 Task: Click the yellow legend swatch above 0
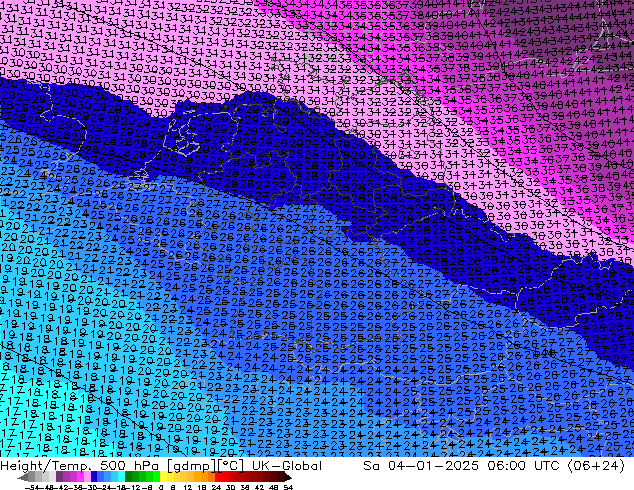163,477
